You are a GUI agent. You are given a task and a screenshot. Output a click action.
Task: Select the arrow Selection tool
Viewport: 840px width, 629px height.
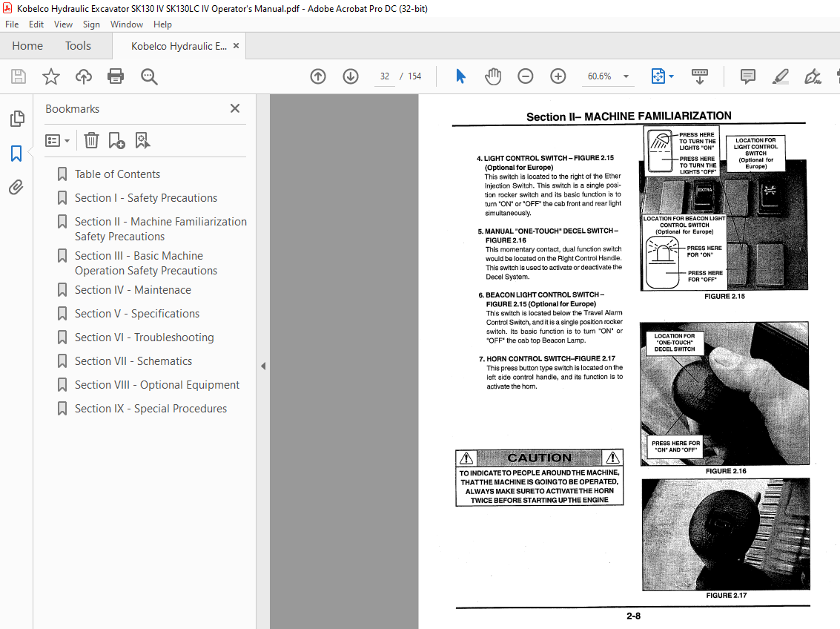coord(460,76)
